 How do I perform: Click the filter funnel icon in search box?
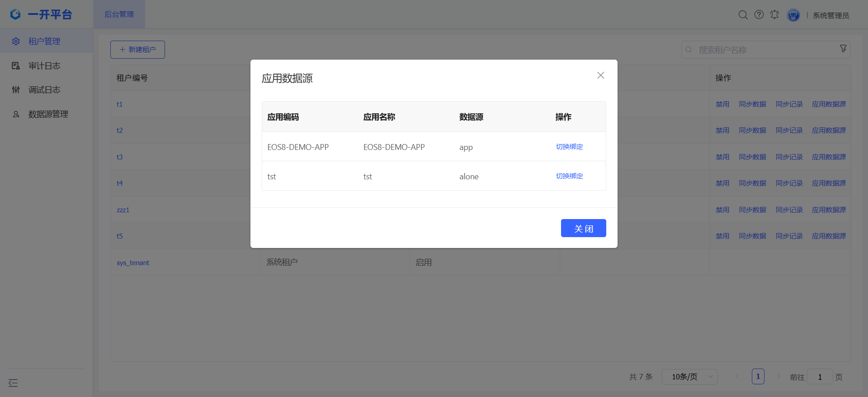coord(843,49)
